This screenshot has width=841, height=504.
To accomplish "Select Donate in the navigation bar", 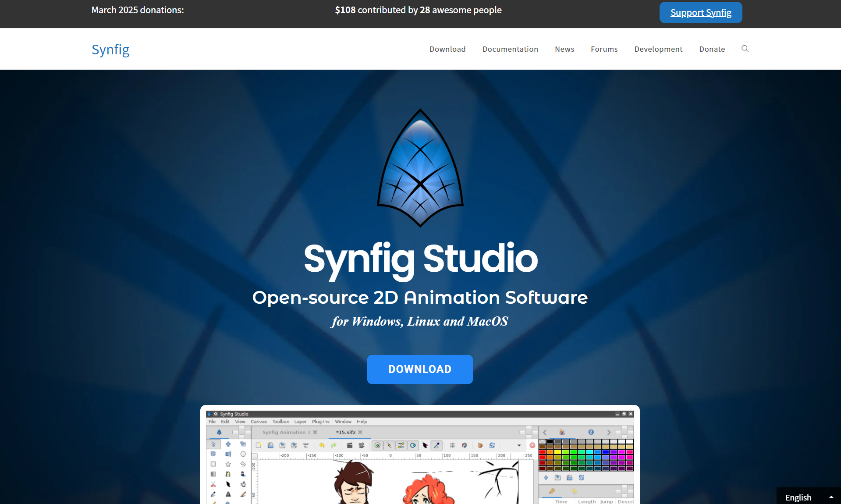I will 712,49.
